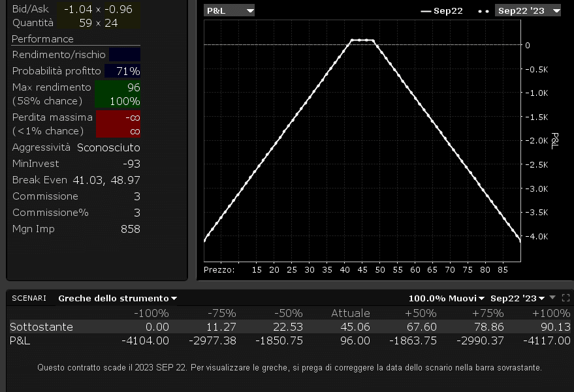Select the Attuale column header
The image size is (574, 392).
pos(350,313)
